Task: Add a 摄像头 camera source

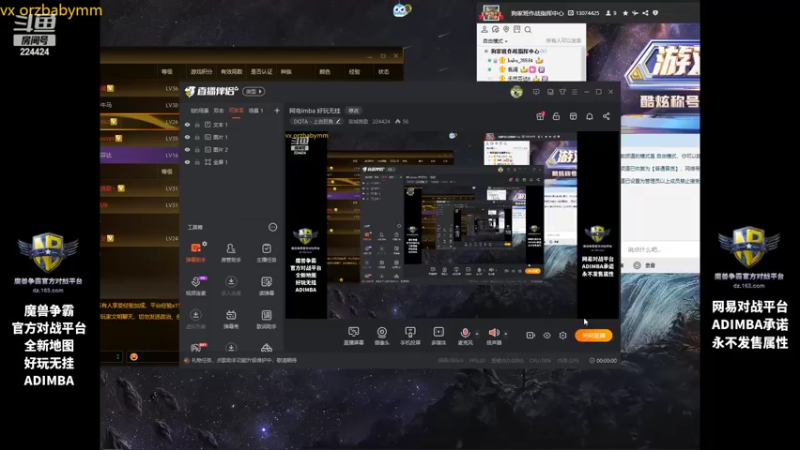Action: [x=382, y=336]
